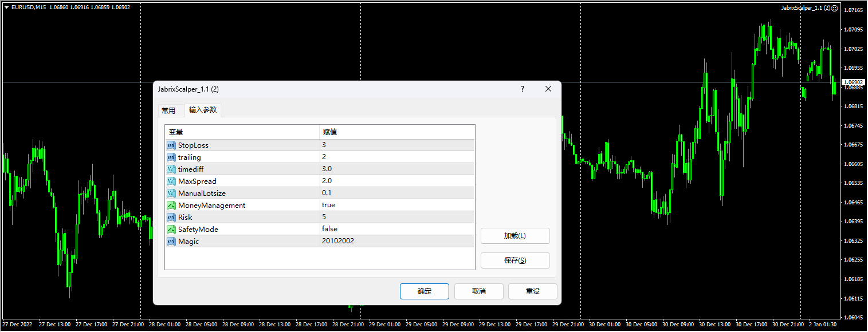Select the 输入参数 tab
This screenshot has width=868, height=332.
tap(203, 110)
